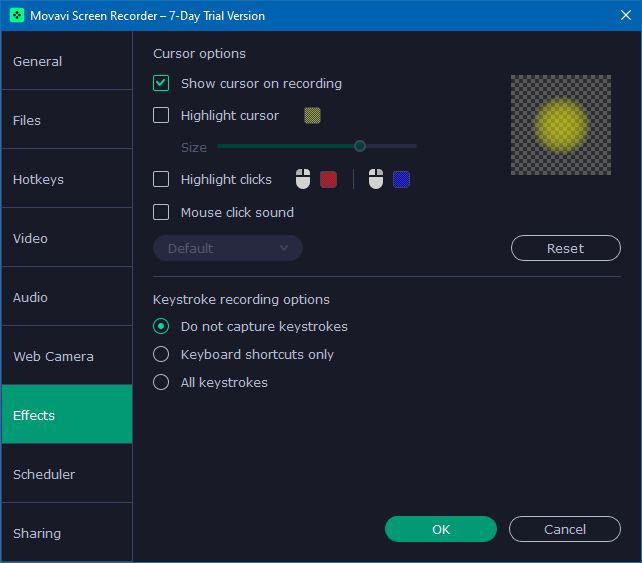Open the yellow cursor highlight color swatch
The image size is (642, 563).
point(312,115)
